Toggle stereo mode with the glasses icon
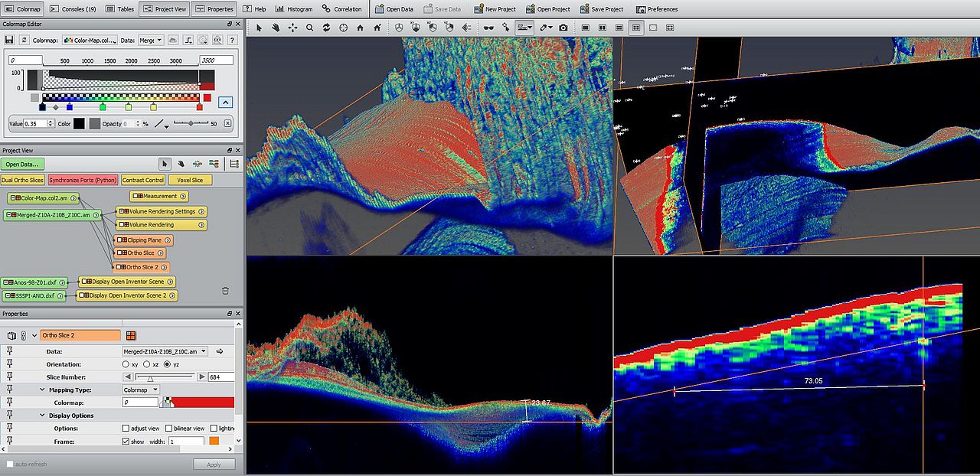The width and height of the screenshot is (980, 476). pyautogui.click(x=488, y=28)
